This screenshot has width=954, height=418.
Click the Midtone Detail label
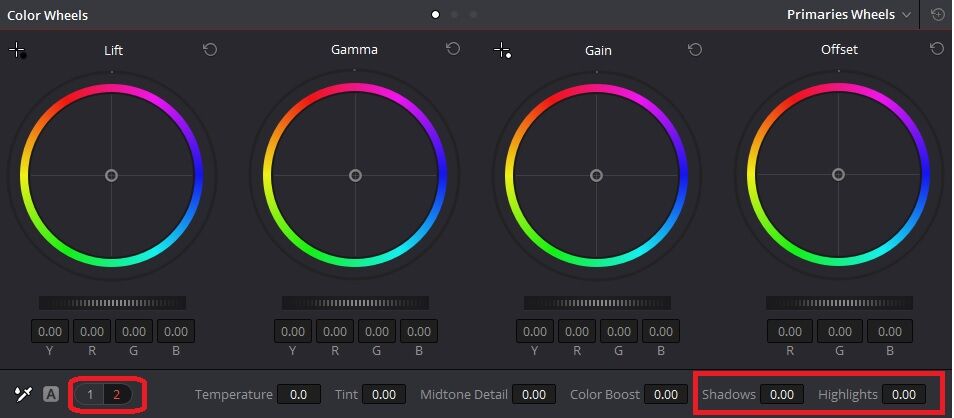click(464, 394)
